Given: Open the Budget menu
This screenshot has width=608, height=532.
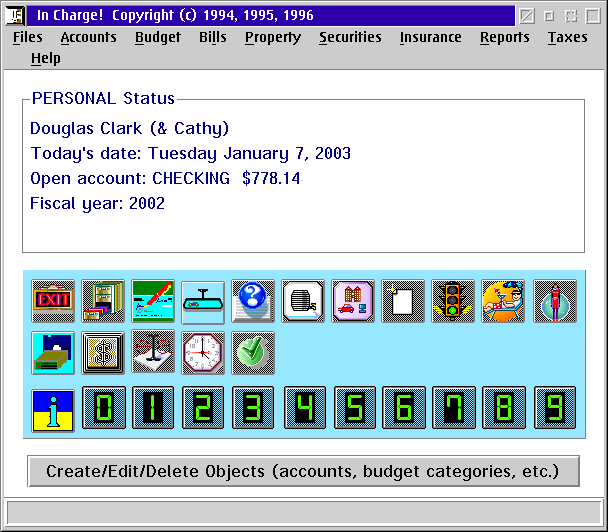Looking at the screenshot, I should (x=158, y=37).
